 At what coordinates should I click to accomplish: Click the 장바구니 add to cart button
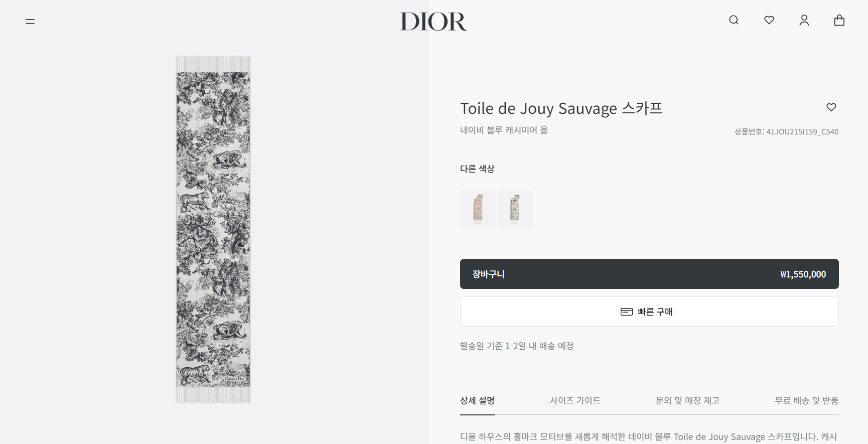(649, 274)
